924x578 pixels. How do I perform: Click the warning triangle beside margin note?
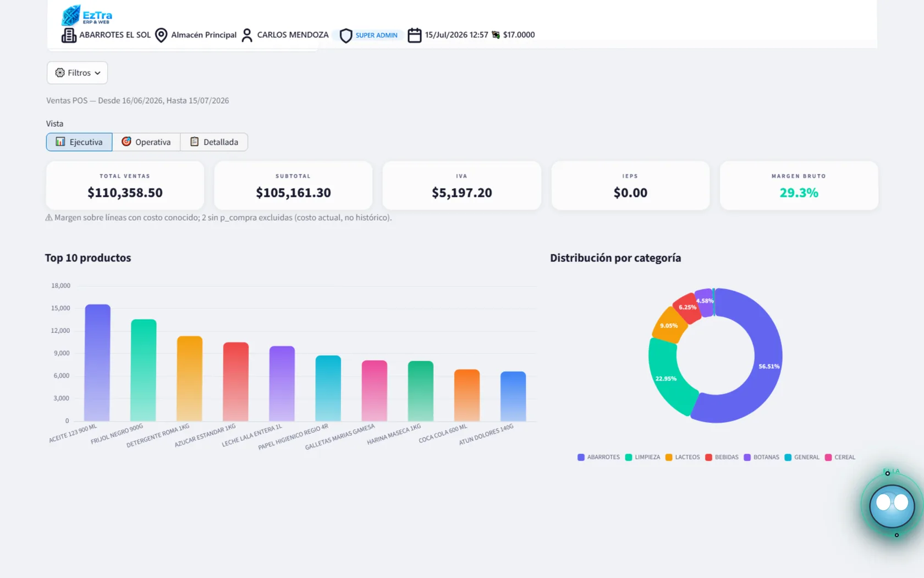pos(49,217)
